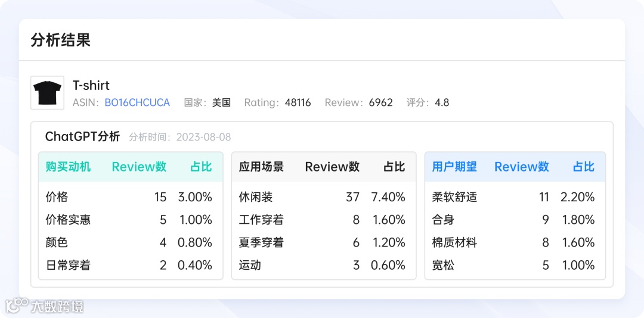Click Review数 header in 购买动机 table
The height and width of the screenshot is (318, 644).
point(139,167)
